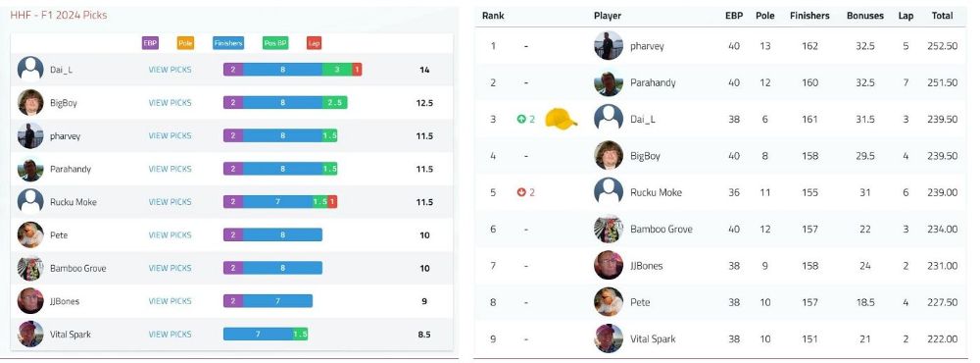Click the orange Pole legend badge
This screenshot has width=980, height=363.
pyautogui.click(x=185, y=43)
